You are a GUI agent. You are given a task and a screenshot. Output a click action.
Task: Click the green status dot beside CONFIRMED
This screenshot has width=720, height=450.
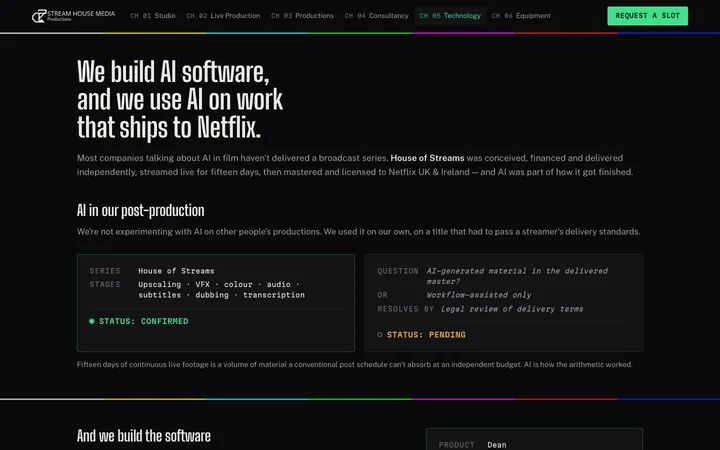coord(92,321)
